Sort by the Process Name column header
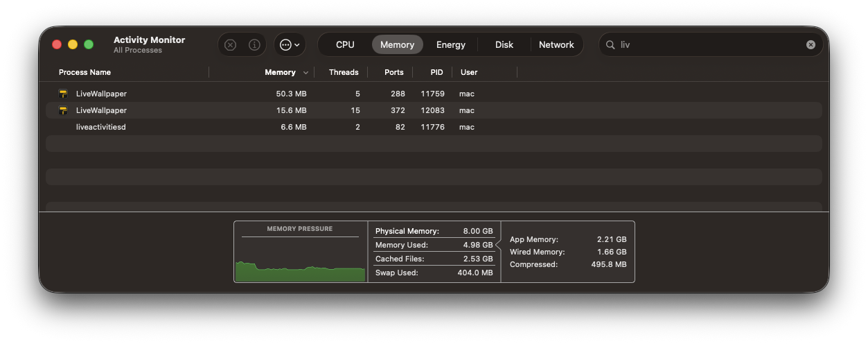Image resolution: width=868 pixels, height=344 pixels. (85, 72)
